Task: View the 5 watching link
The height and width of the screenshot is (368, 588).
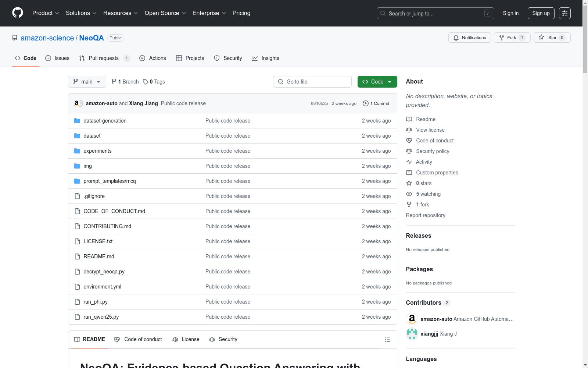Action: point(428,194)
